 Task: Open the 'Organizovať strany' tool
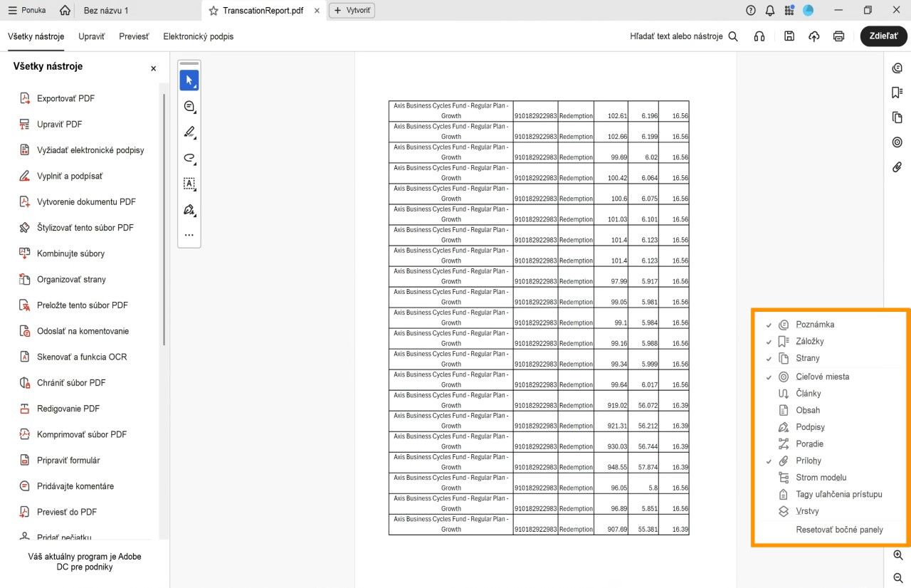click(x=63, y=279)
